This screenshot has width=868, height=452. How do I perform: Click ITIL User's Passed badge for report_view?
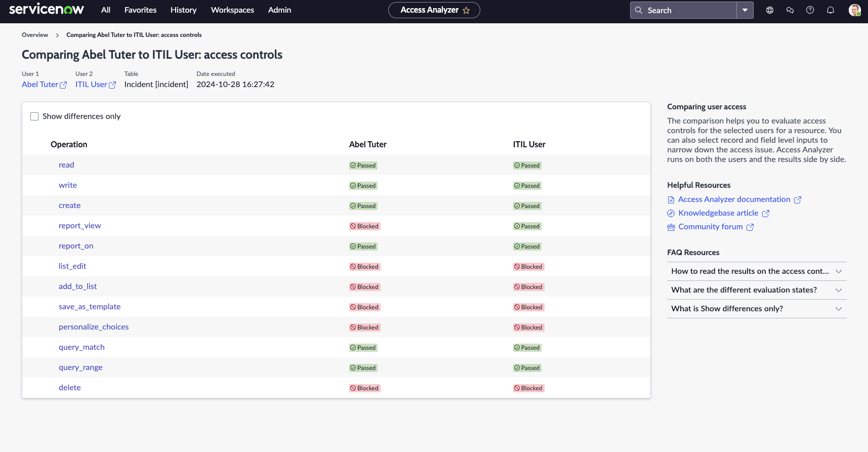coord(527,226)
